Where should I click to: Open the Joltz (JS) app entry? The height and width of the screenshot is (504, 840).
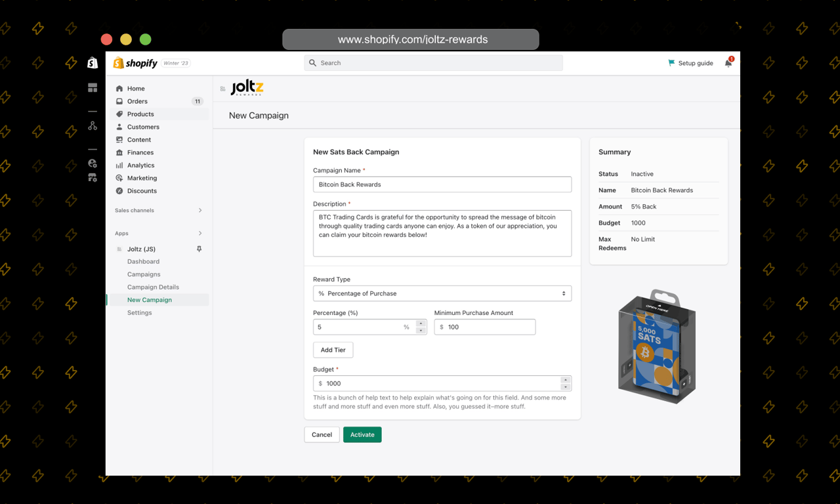coord(141,249)
